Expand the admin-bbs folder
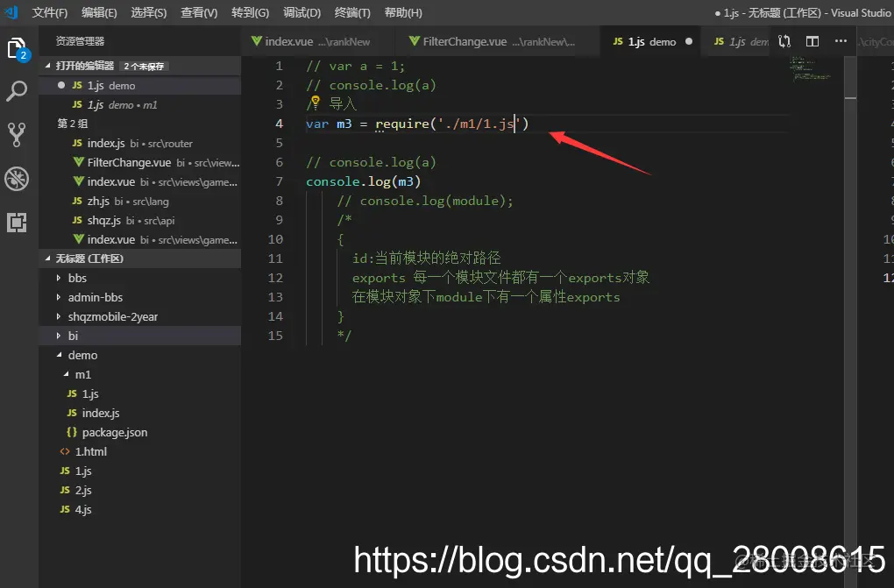Viewport: 894px width, 588px height. 139,297
